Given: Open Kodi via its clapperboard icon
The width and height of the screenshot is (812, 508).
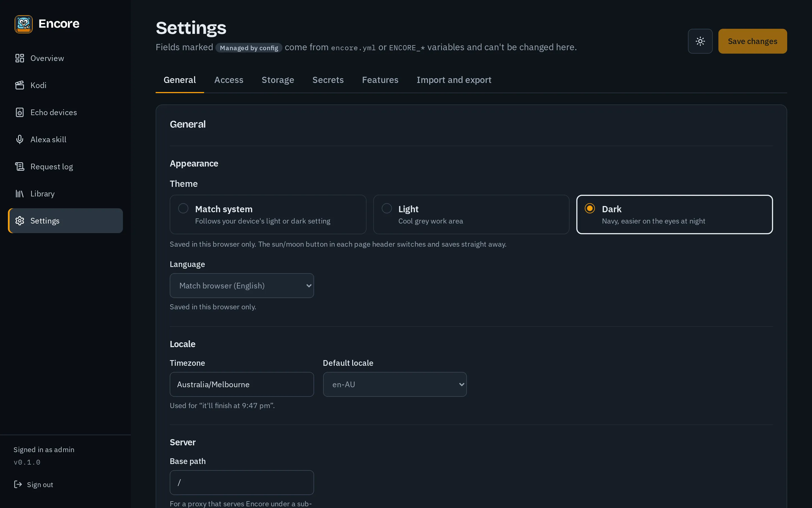Looking at the screenshot, I should tap(20, 85).
